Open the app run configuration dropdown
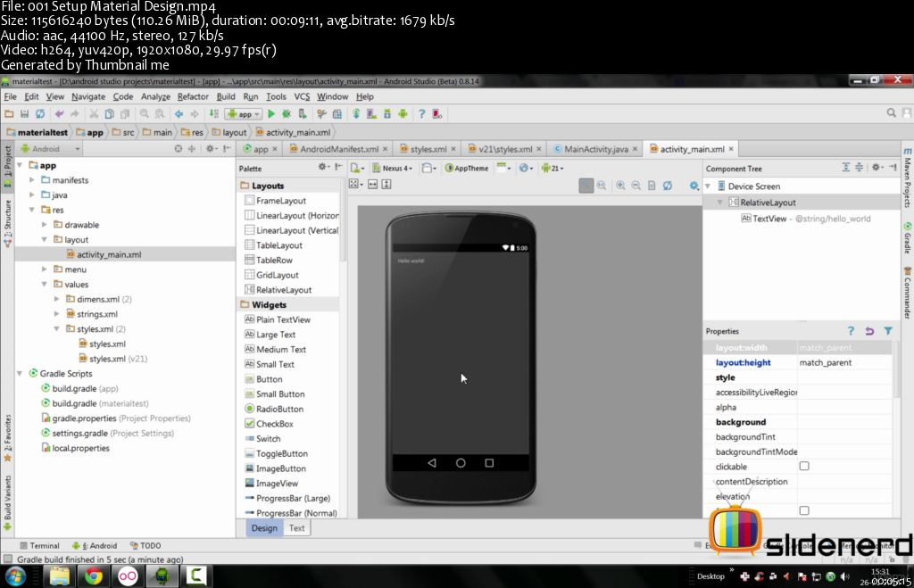914x588 pixels. (244, 114)
